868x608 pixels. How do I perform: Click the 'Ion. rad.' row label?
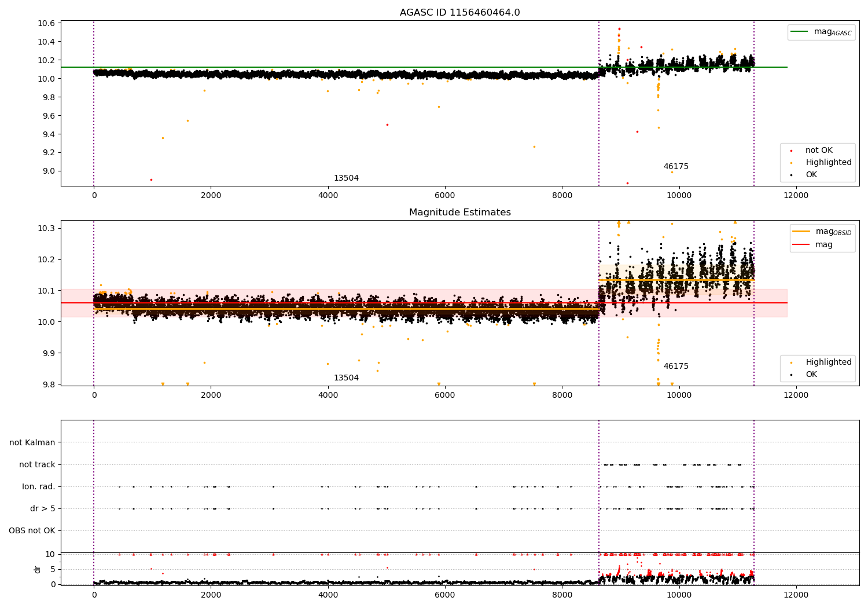pyautogui.click(x=39, y=487)
